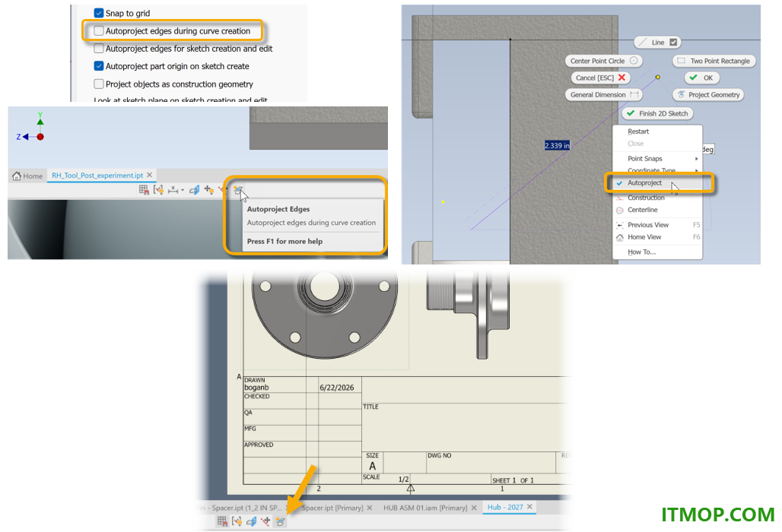
Task: Open the Home tab
Action: point(27,176)
